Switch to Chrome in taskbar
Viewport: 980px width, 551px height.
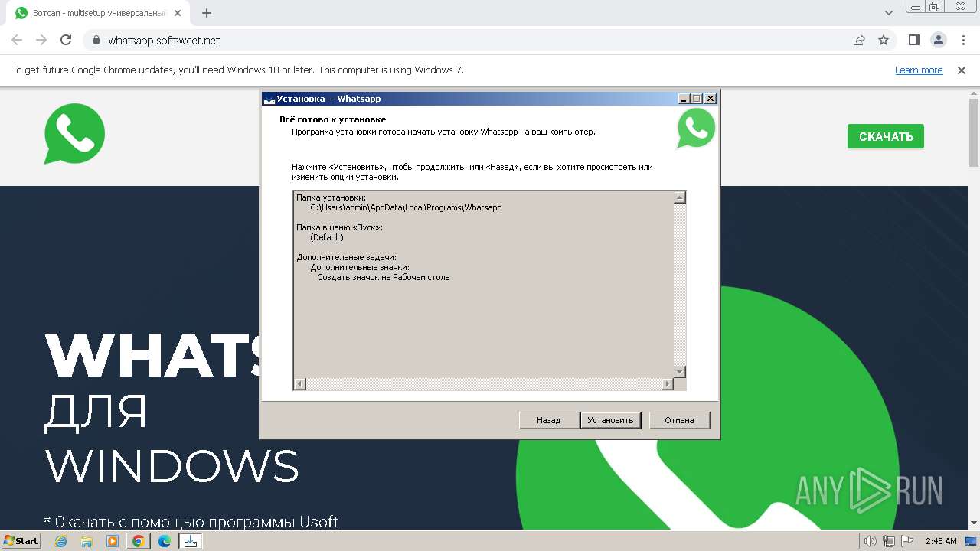(x=139, y=541)
